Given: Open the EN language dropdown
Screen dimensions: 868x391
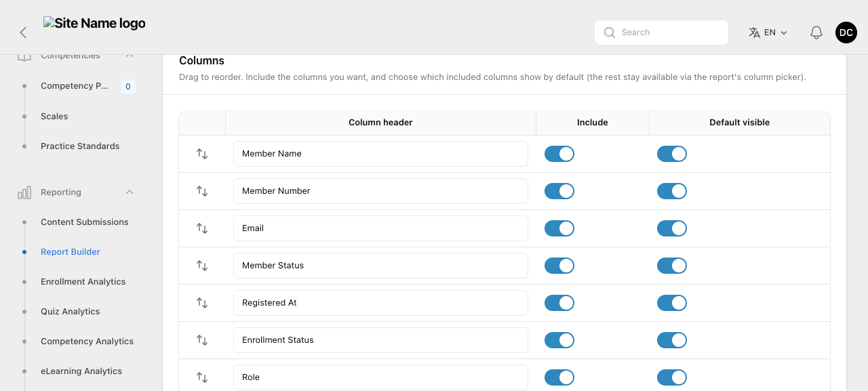Looking at the screenshot, I should [768, 33].
